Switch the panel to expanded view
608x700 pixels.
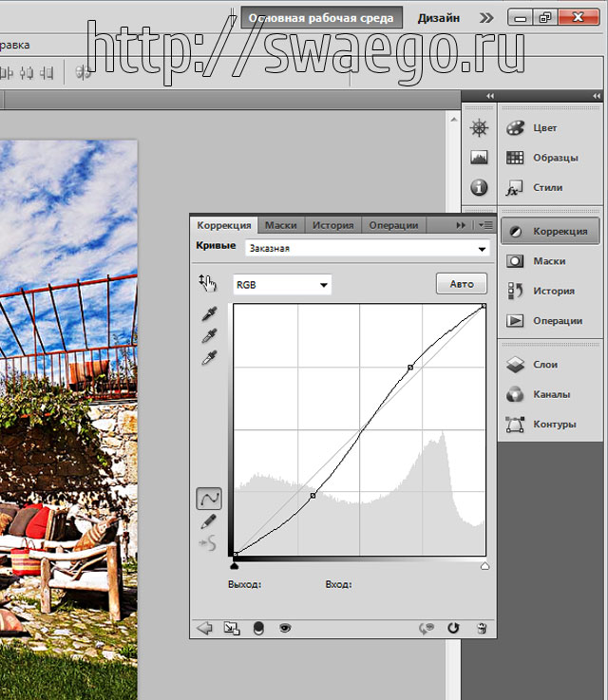(231, 628)
